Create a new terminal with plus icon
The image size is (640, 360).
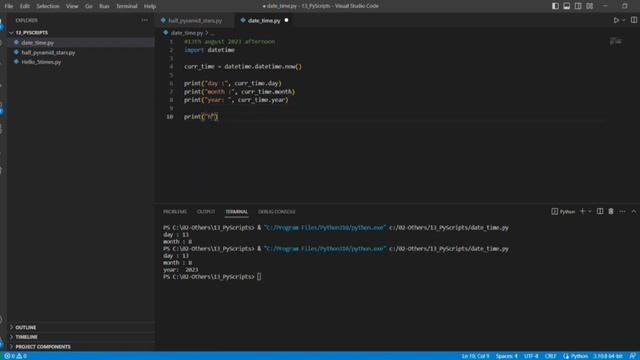pos(582,211)
